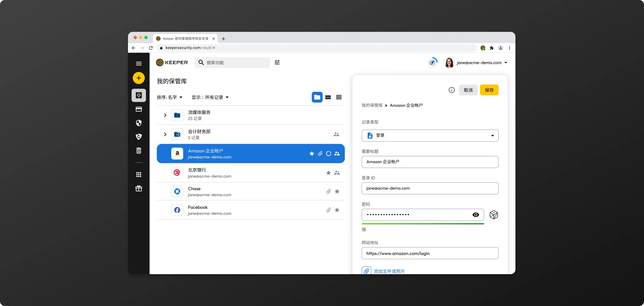Screen dimensions: 644x306
Task: Click the record info icon
Action: [x=451, y=90]
